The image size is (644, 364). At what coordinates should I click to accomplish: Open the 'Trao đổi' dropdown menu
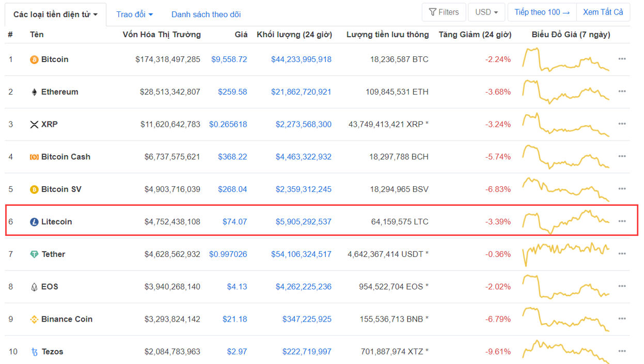pyautogui.click(x=134, y=14)
